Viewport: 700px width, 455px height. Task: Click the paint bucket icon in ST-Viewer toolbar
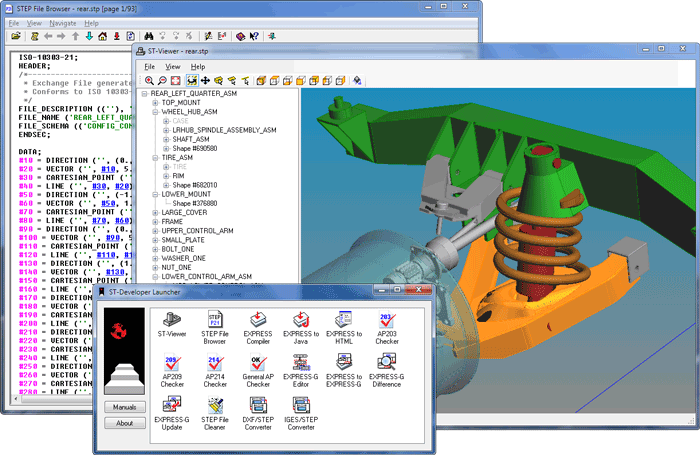[357, 80]
